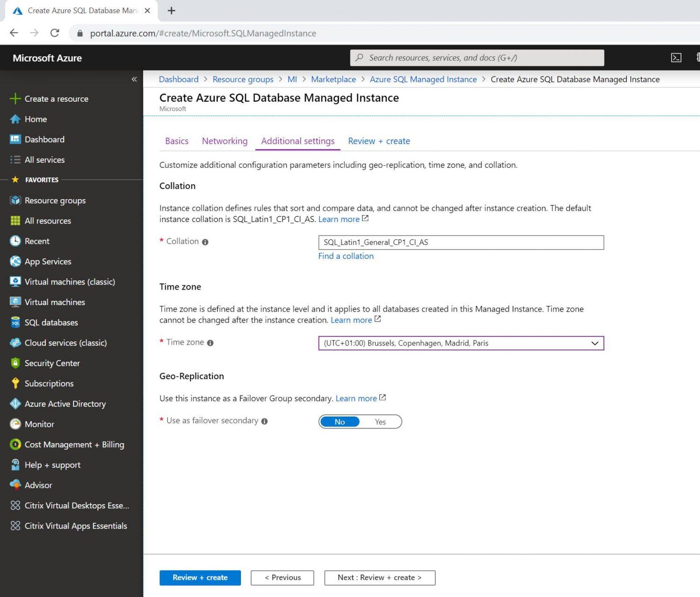Open Virtual machines from the sidebar
This screenshot has height=597, width=700.
click(55, 302)
